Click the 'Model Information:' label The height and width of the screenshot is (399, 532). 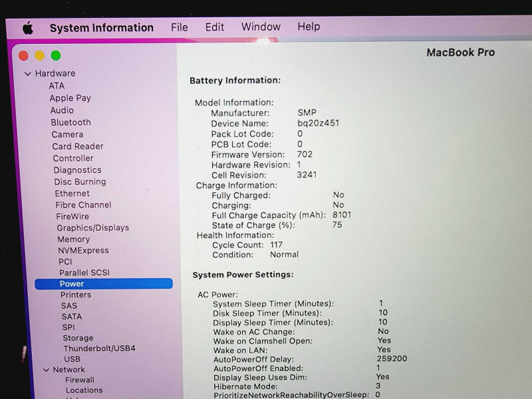[234, 102]
